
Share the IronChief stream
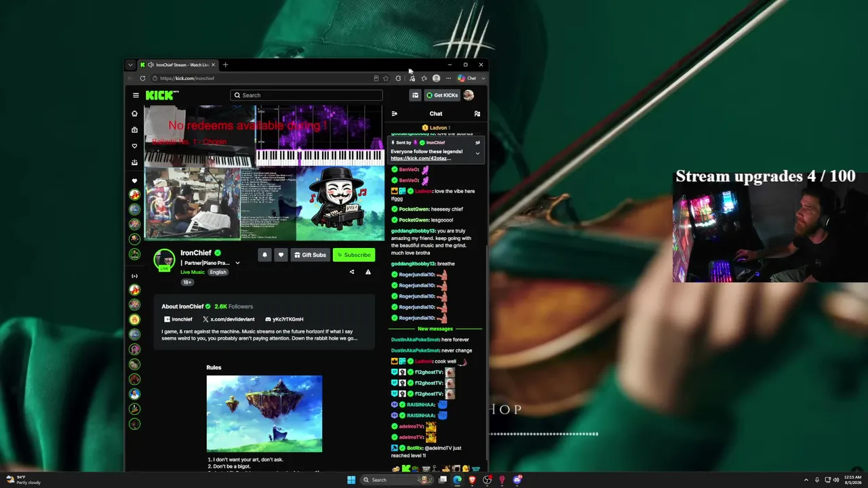click(351, 272)
